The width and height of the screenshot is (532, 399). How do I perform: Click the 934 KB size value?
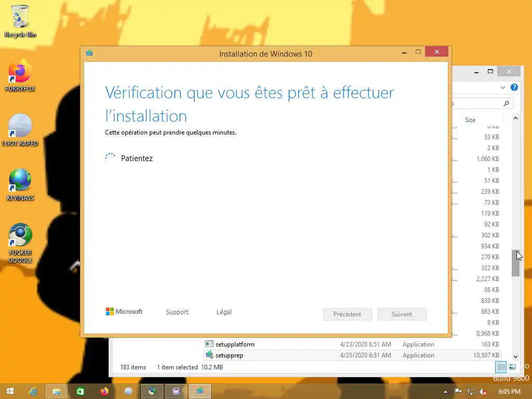click(490, 246)
